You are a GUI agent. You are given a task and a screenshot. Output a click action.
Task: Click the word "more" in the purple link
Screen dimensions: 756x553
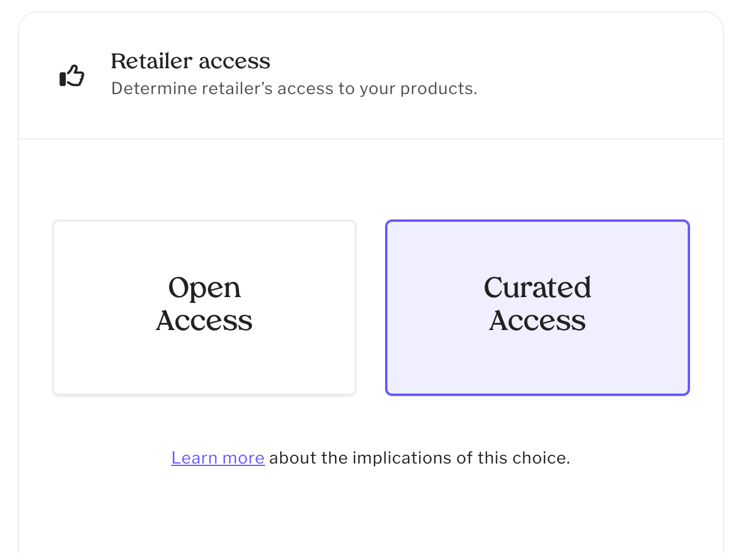click(243, 458)
